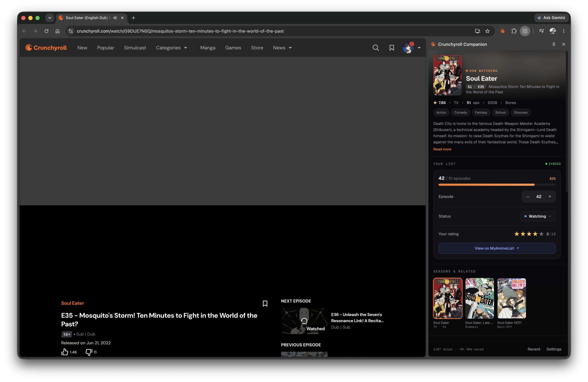Screen dimensions: 588x382
Task: Decrease episode count with minus button
Action: (527, 197)
